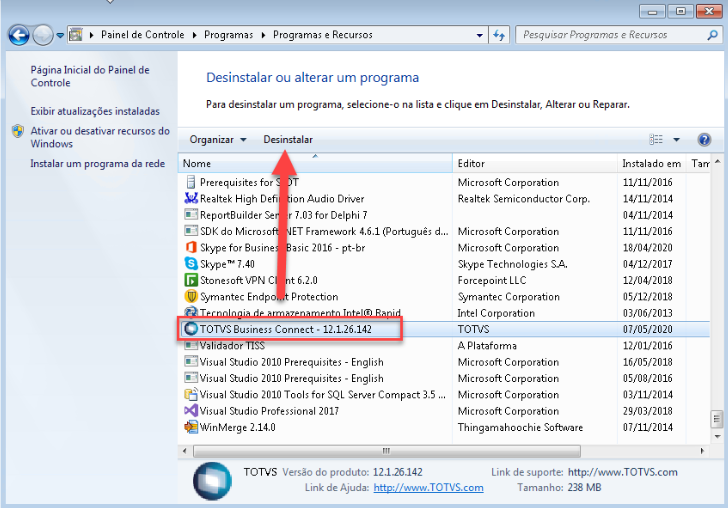Click the magnifier search icon

tap(712, 35)
